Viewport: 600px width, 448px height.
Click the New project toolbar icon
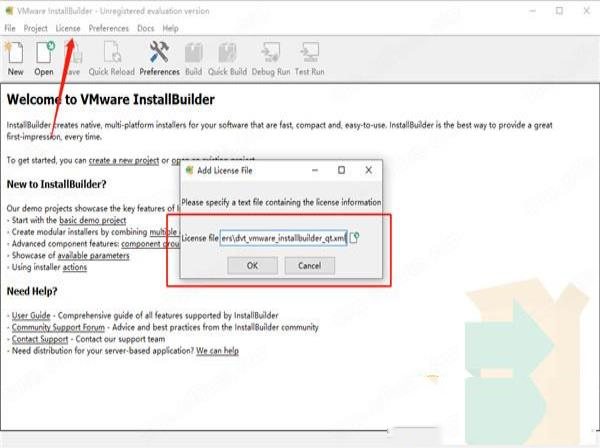tap(15, 56)
